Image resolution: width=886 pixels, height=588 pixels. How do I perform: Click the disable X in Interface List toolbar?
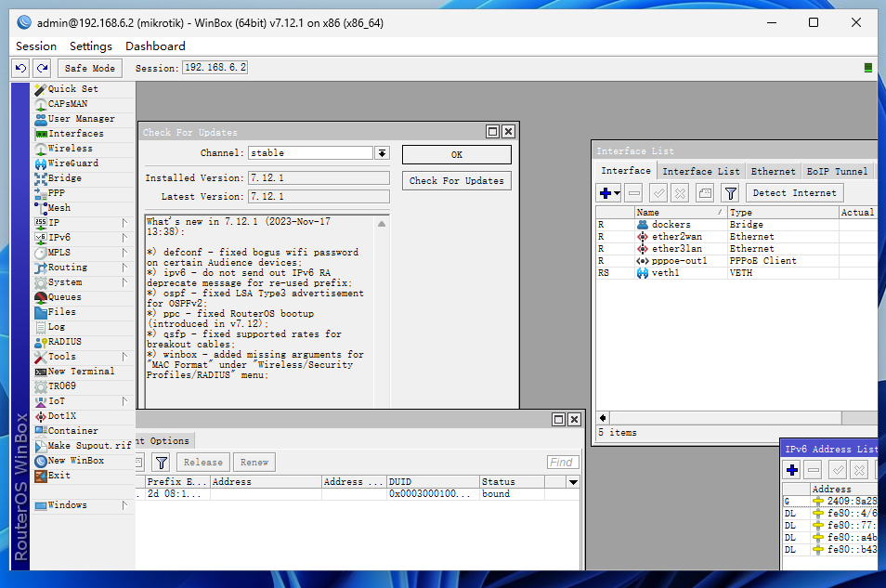pos(681,193)
